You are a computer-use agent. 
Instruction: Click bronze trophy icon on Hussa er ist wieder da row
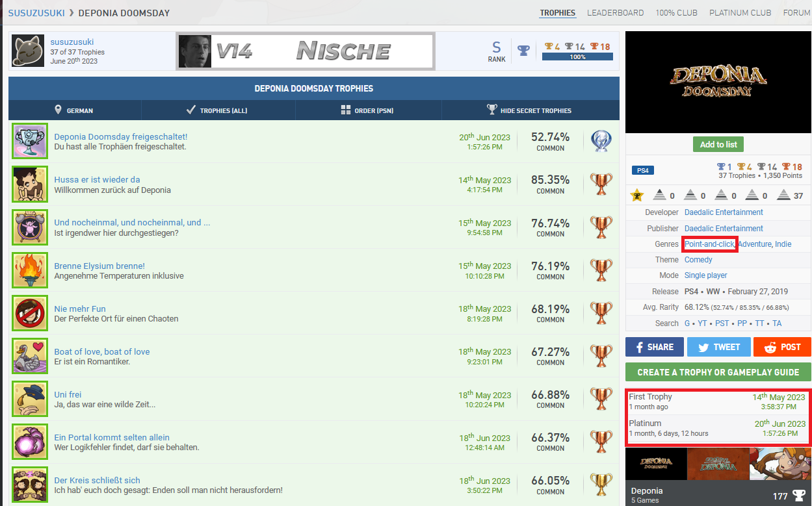click(601, 184)
